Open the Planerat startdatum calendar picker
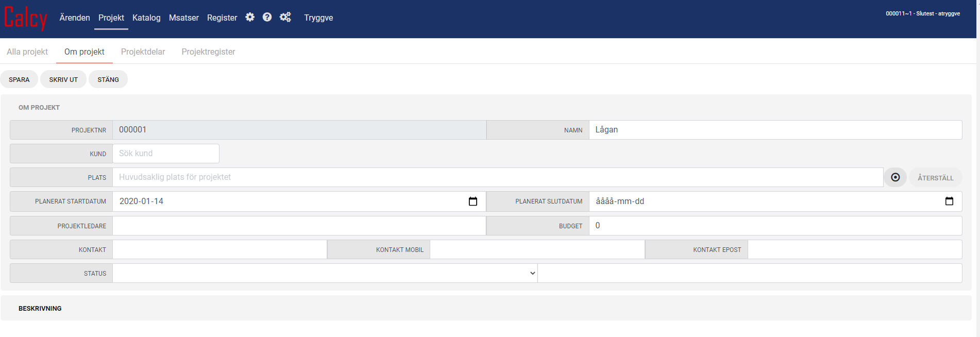This screenshot has height=337, width=980. coord(472,201)
